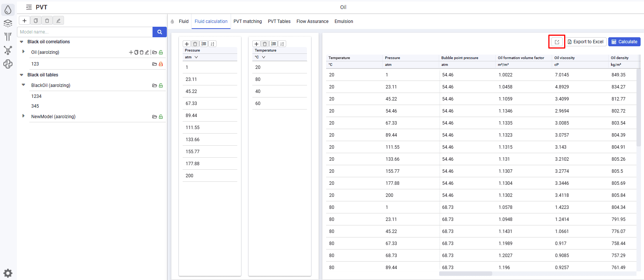Open the layers module in the left sidebar
644x280 pixels.
[x=8, y=23]
